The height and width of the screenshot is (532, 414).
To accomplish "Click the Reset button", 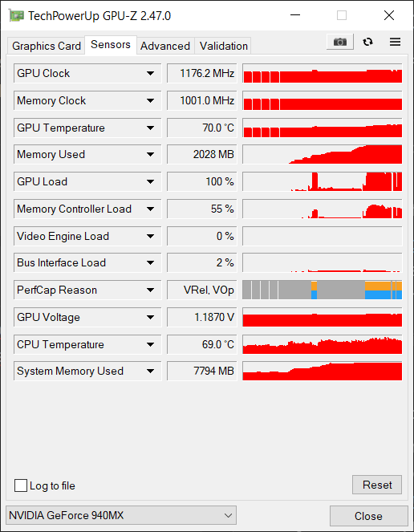I will click(x=377, y=485).
